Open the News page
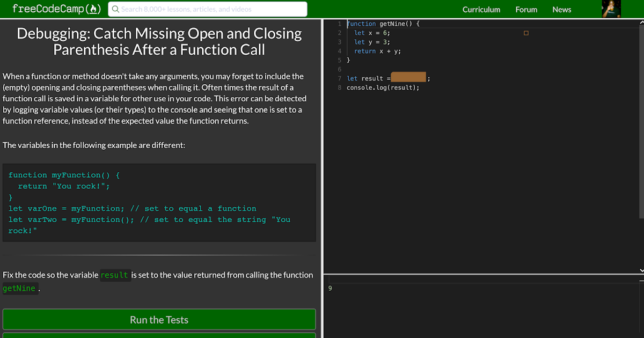 coord(561,9)
